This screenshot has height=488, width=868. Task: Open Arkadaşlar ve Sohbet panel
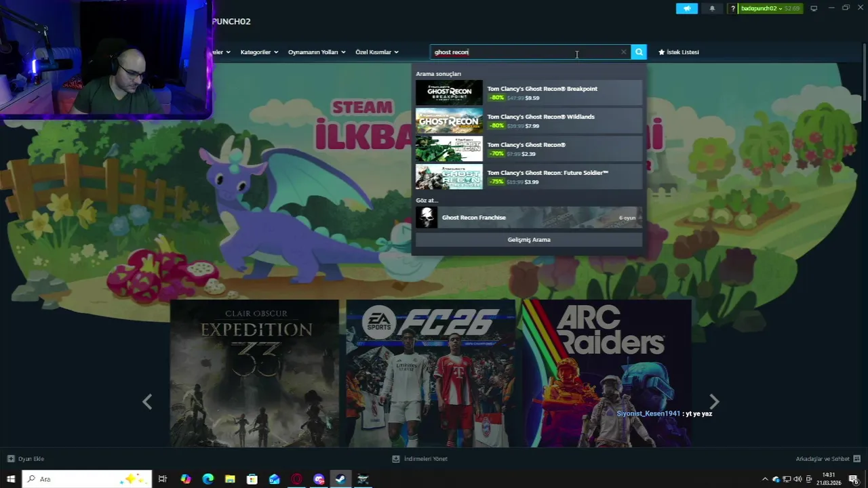pos(828,459)
